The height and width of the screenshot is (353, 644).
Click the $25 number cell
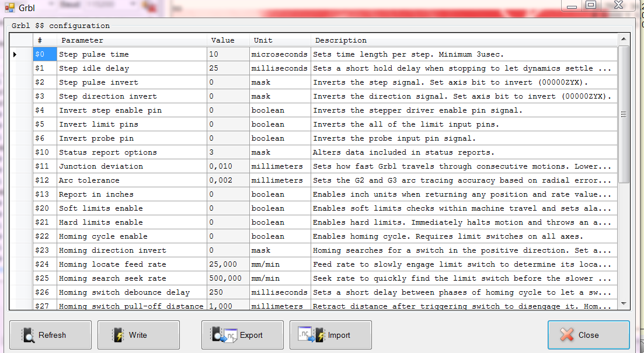(45, 278)
